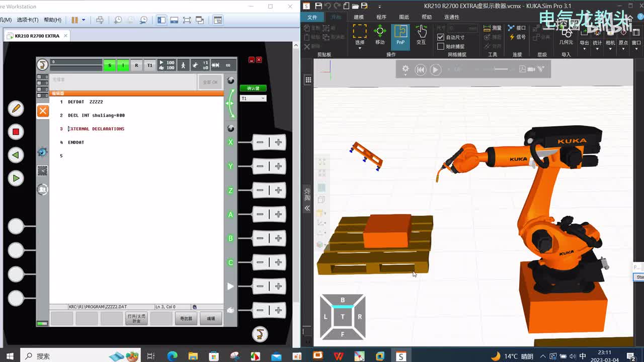Viewport: 644px width, 362px height.
Task: Toggle the green 确认键 enabling switch
Action: [x=253, y=88]
